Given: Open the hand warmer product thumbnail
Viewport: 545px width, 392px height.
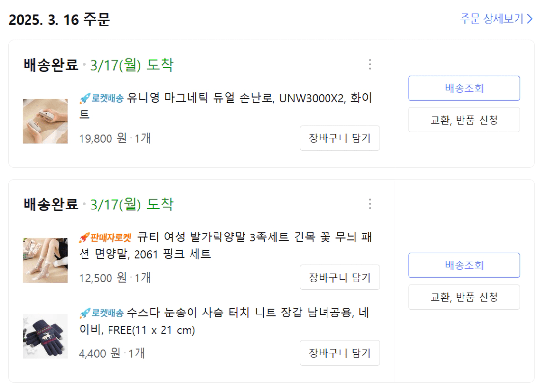Looking at the screenshot, I should coord(45,121).
